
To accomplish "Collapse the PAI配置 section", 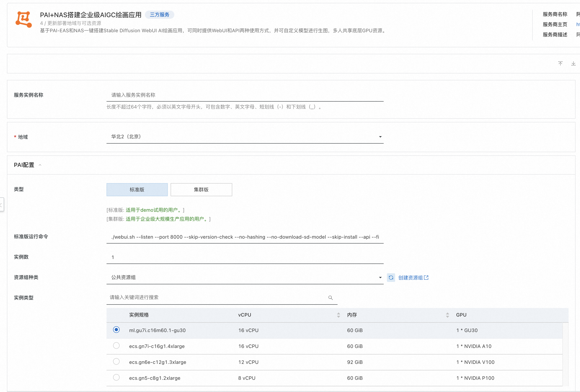I will pyautogui.click(x=40, y=165).
